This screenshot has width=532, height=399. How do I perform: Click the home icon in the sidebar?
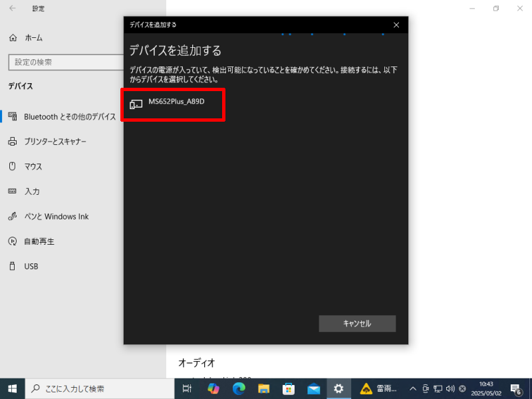pos(13,38)
